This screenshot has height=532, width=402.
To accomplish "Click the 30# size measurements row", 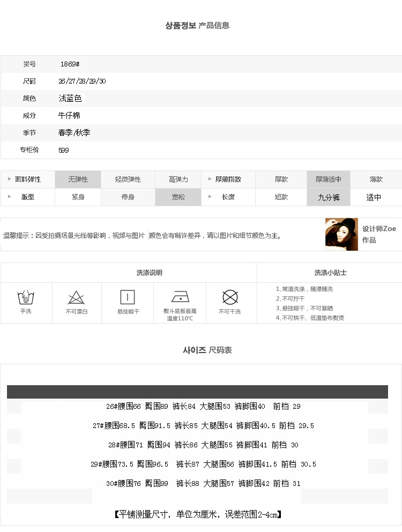I will 203,483.
